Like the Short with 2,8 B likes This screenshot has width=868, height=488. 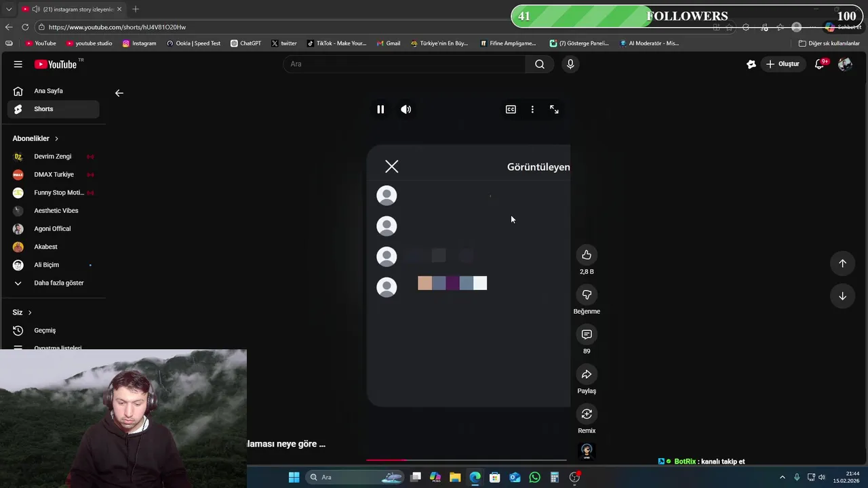(x=587, y=255)
